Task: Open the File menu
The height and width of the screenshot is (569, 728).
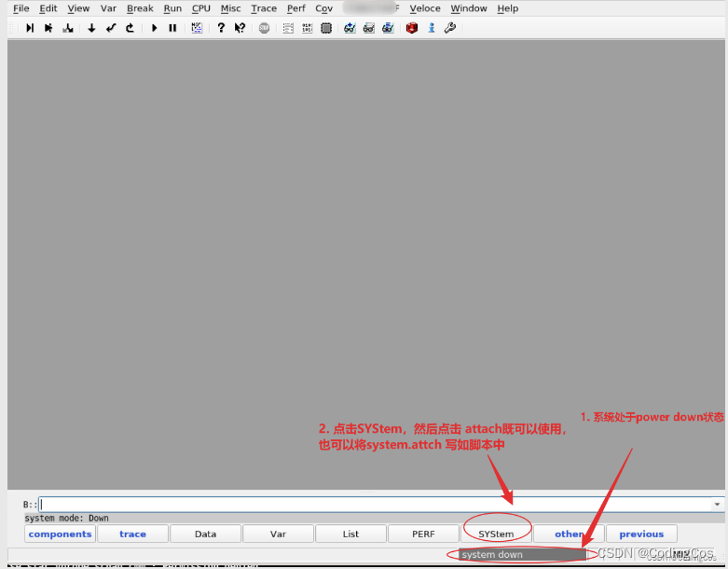Action: (21, 8)
